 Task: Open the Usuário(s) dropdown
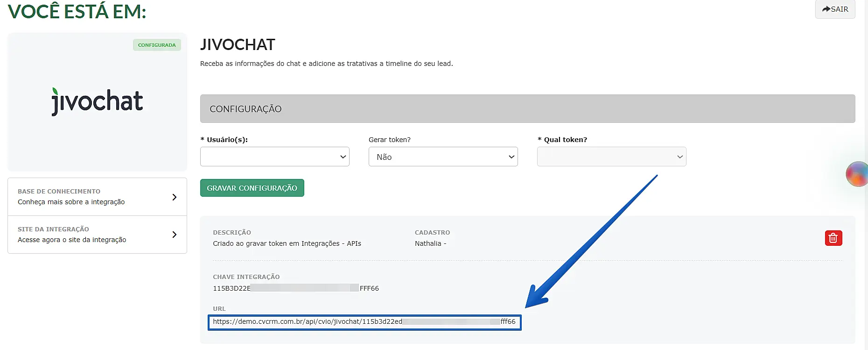click(274, 157)
